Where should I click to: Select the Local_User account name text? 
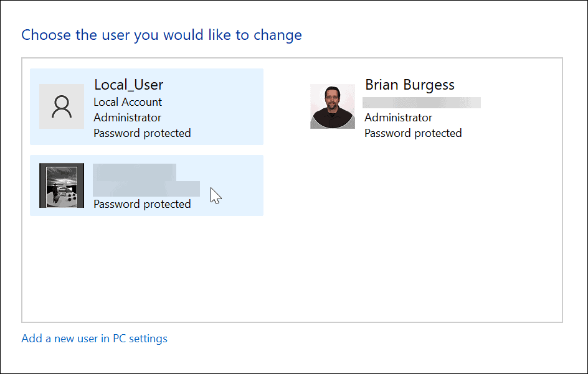128,85
